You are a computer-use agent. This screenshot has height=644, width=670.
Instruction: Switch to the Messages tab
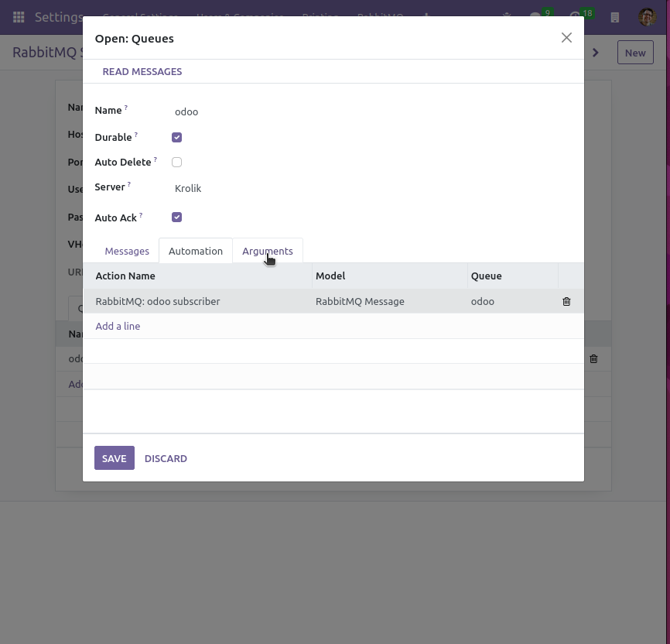click(127, 251)
